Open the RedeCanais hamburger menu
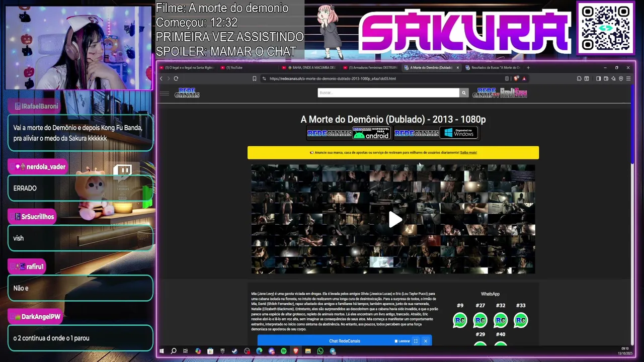Viewport: 644px width, 362px height. click(x=164, y=93)
